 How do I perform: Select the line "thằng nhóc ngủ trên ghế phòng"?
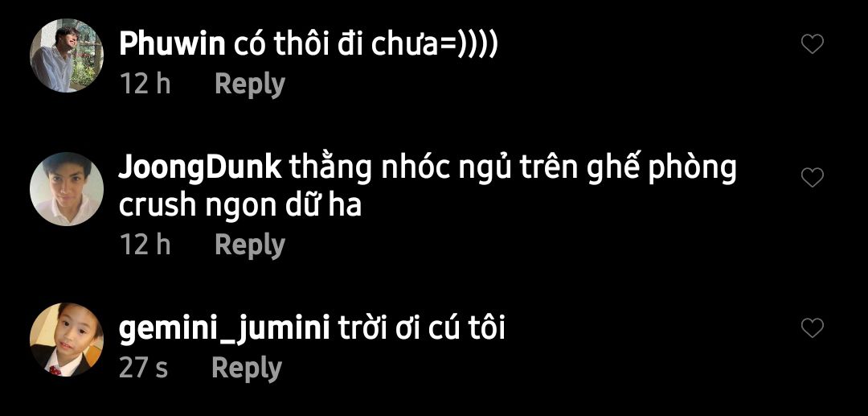coord(513,170)
